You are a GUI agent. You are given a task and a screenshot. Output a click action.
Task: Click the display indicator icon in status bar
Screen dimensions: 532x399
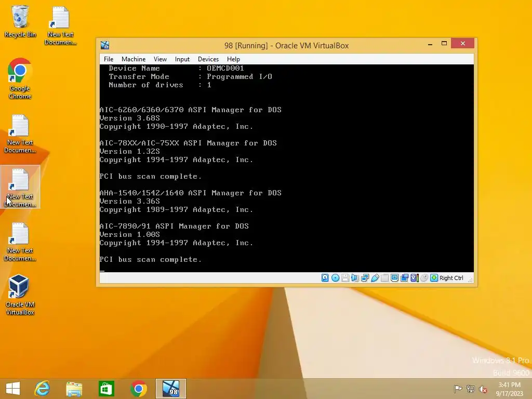click(394, 278)
